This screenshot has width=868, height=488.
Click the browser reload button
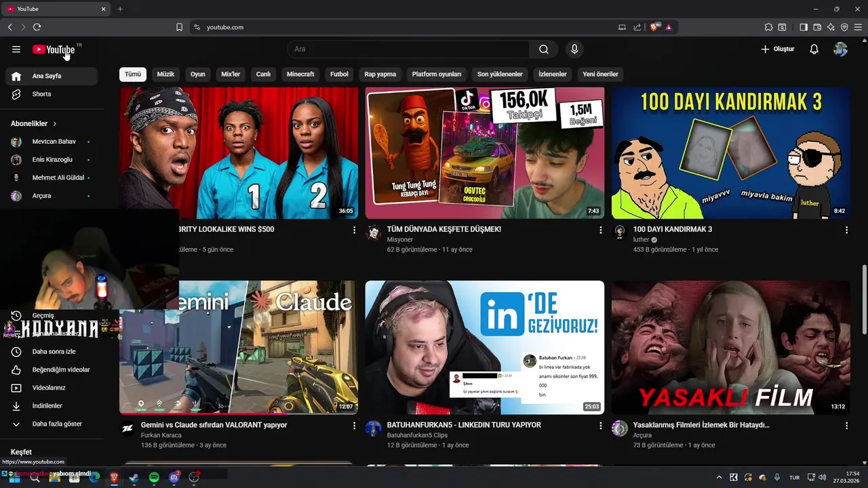pyautogui.click(x=37, y=27)
